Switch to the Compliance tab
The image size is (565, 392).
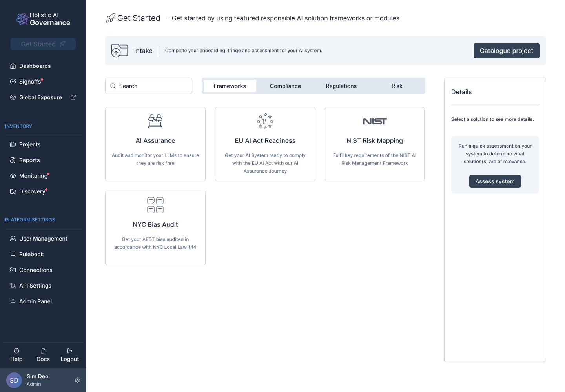click(285, 86)
